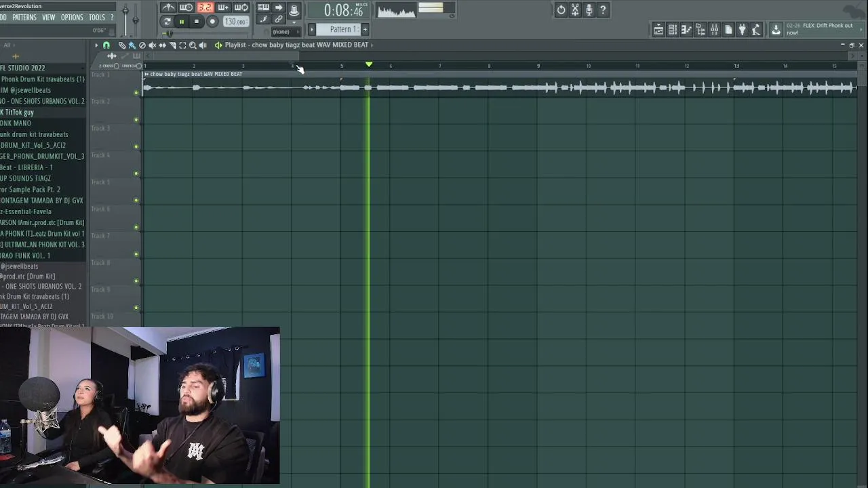Screen dimensions: 868x488
Task: Select the playlist Paint brush tool
Action: click(132, 45)
